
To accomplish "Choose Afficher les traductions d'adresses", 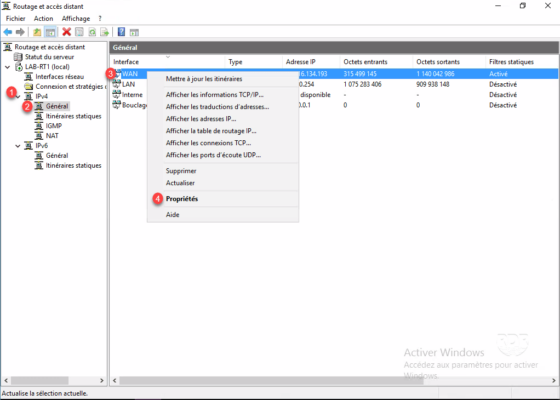I will pos(223,107).
